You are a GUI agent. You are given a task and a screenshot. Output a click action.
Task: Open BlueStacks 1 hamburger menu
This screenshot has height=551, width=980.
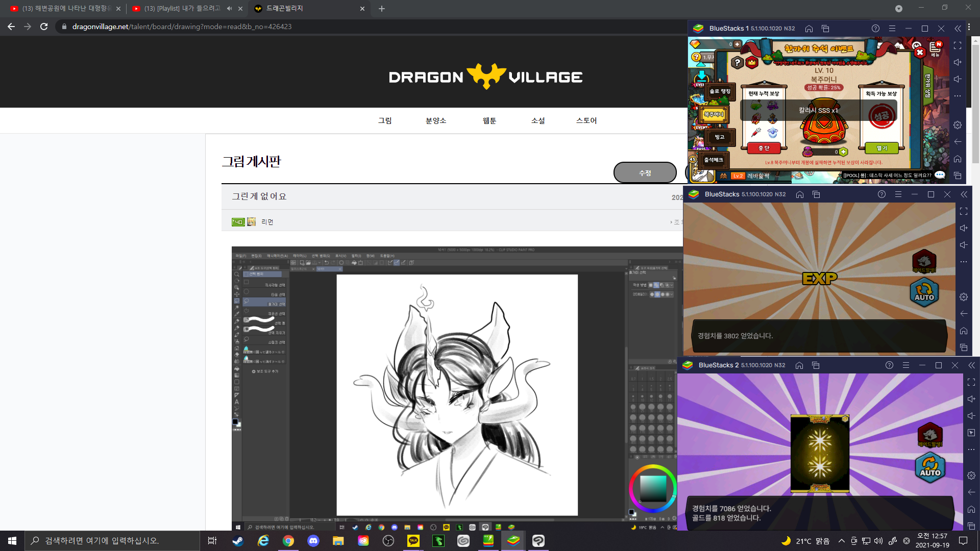pos(892,29)
